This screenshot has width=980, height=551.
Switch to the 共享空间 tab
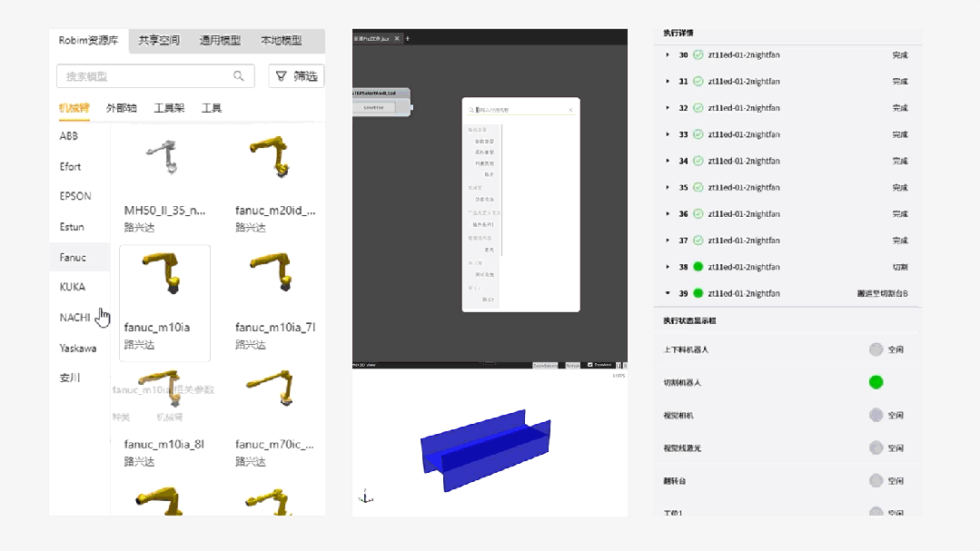pyautogui.click(x=159, y=40)
